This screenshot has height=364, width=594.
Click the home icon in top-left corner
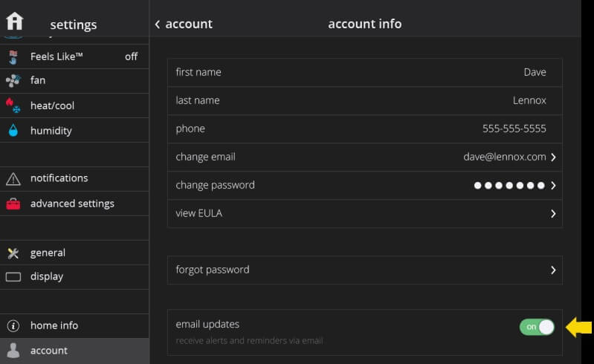(x=15, y=21)
